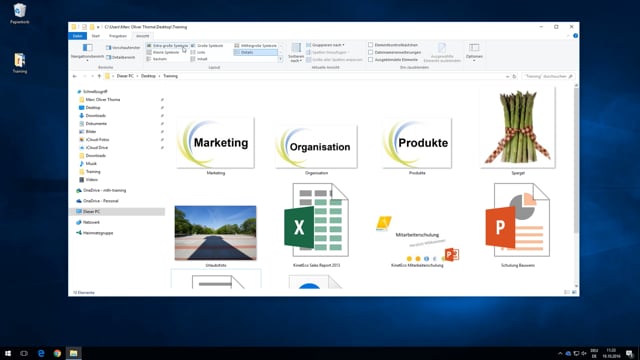Select the Organisation image thumbnail

316,147
